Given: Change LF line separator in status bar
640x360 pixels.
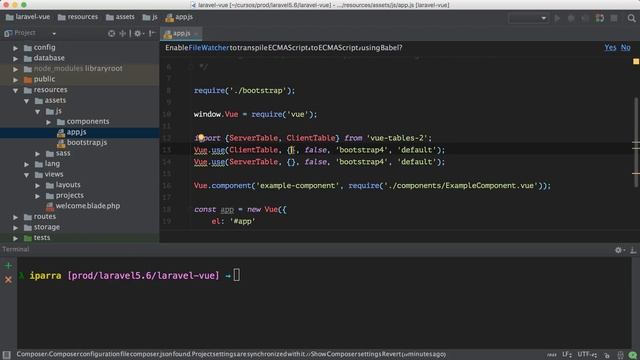Looking at the screenshot, I should (567, 355).
